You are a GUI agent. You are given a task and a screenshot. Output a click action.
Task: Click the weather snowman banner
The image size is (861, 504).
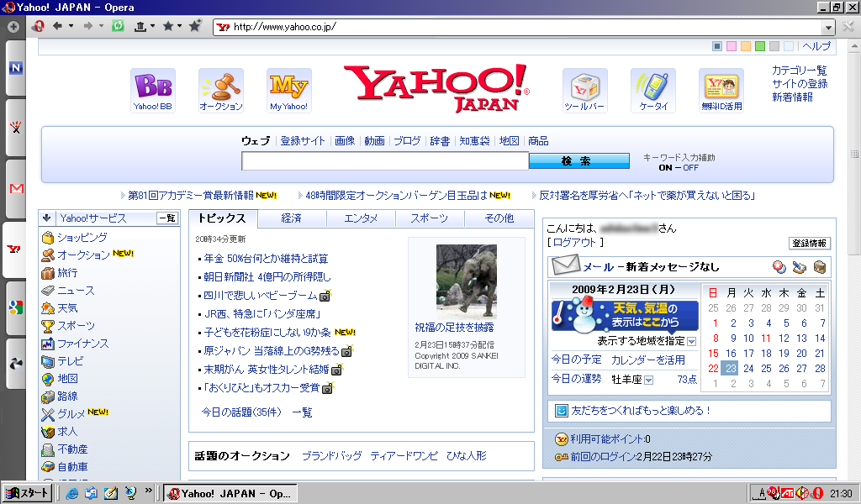(625, 315)
